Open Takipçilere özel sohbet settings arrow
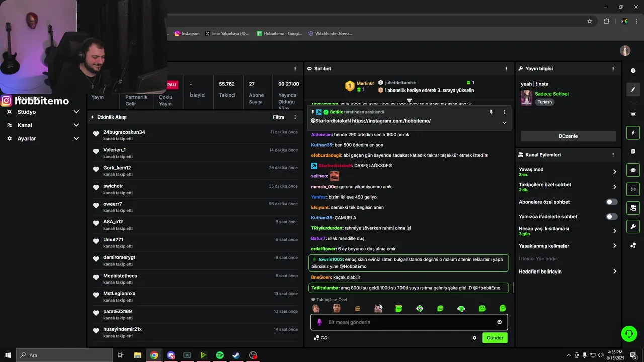 point(614,187)
